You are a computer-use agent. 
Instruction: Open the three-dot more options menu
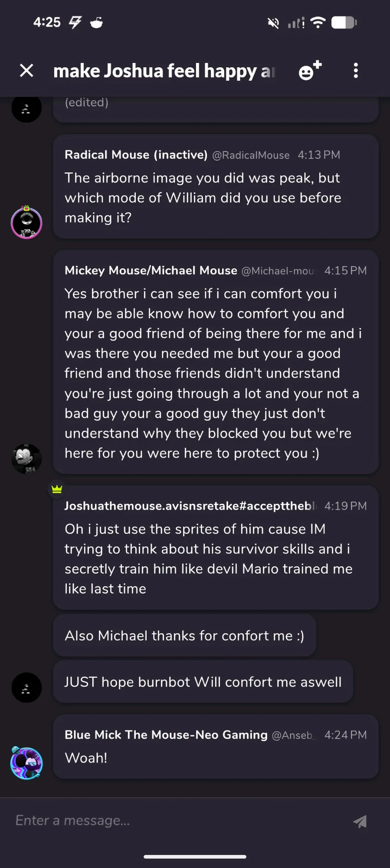click(x=356, y=70)
